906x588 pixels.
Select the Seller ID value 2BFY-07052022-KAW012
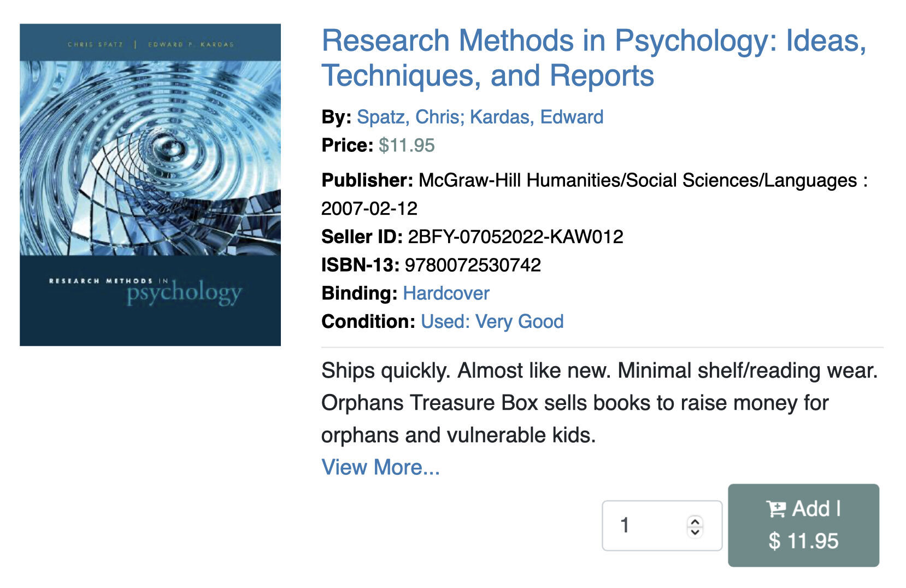pyautogui.click(x=516, y=237)
